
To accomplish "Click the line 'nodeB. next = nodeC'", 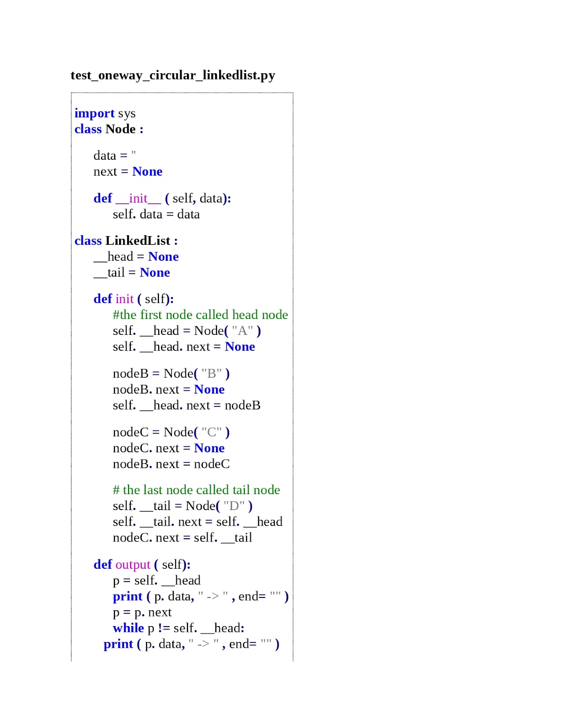I will click(171, 464).
